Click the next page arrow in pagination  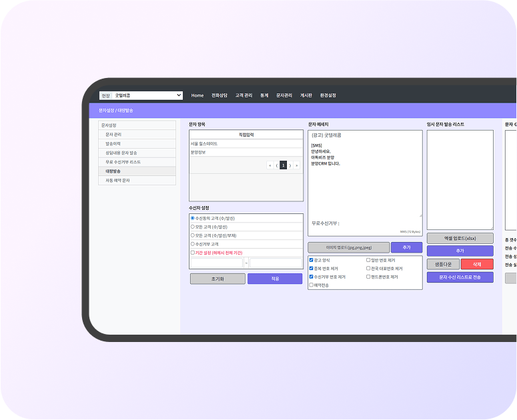click(x=290, y=165)
